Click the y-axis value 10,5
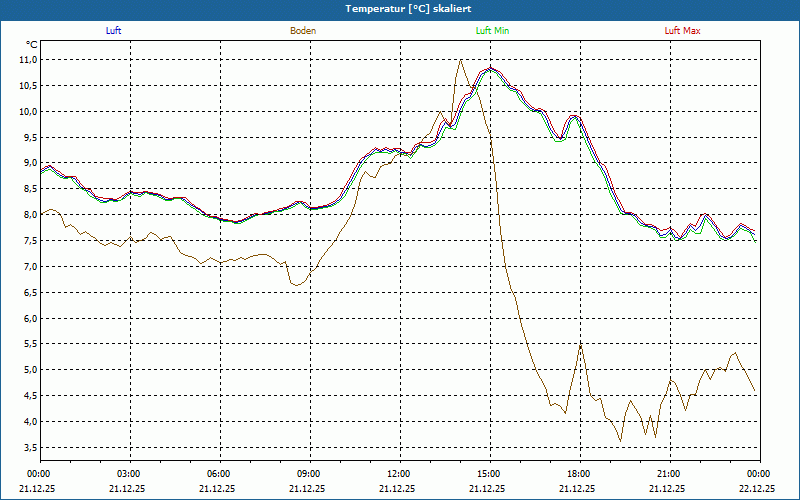This screenshot has width=800, height=500. [29, 86]
